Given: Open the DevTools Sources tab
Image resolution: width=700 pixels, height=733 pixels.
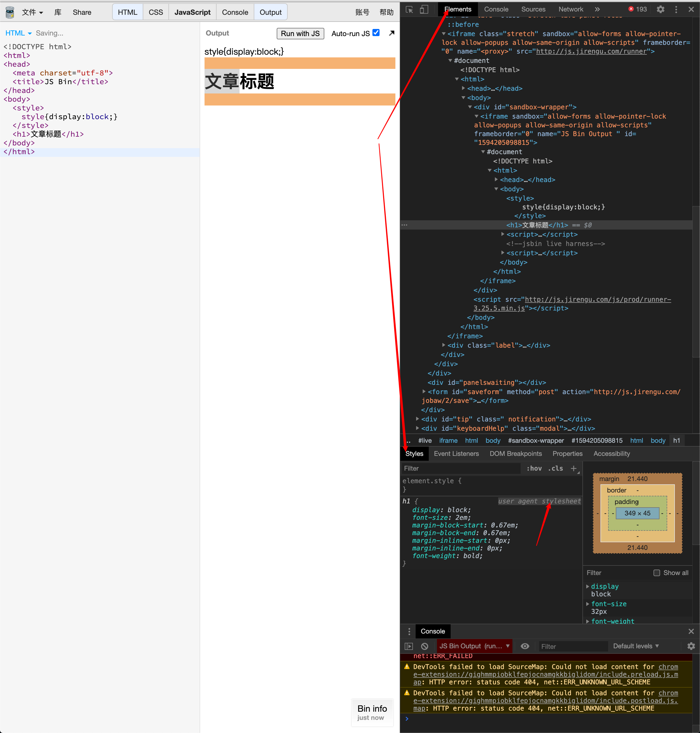Looking at the screenshot, I should point(533,9).
